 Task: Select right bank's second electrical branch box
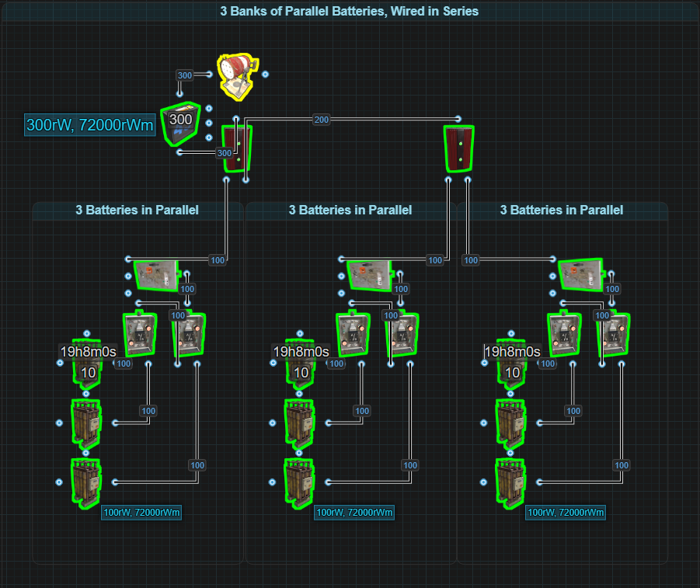pos(614,333)
